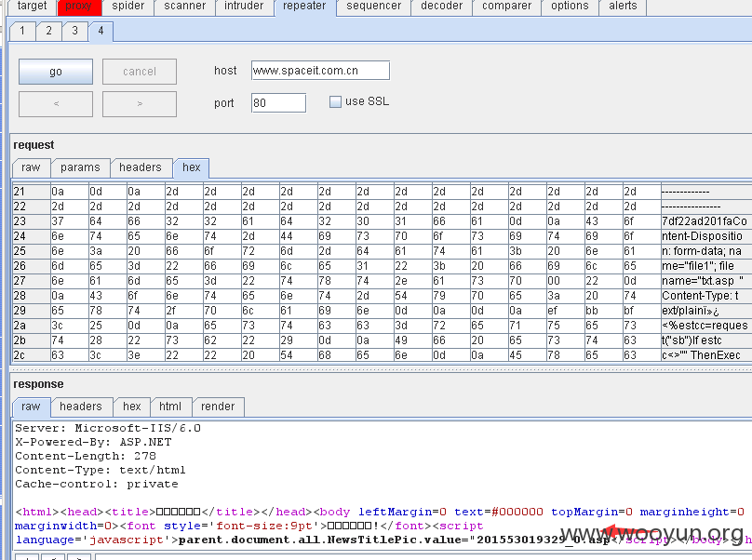Switch to the proxy tab
This screenshot has height=560, width=752.
pos(79,7)
